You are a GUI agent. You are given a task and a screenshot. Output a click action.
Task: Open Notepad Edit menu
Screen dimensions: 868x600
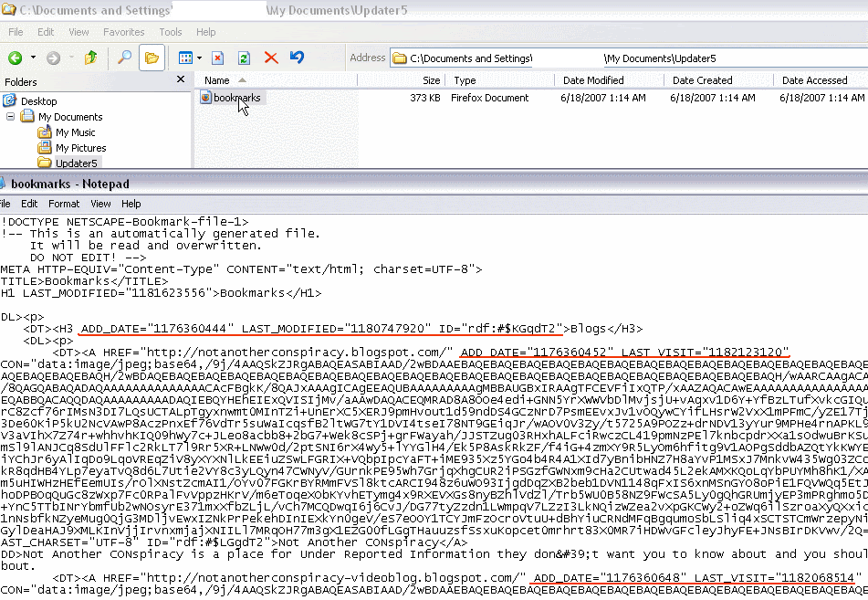point(29,204)
